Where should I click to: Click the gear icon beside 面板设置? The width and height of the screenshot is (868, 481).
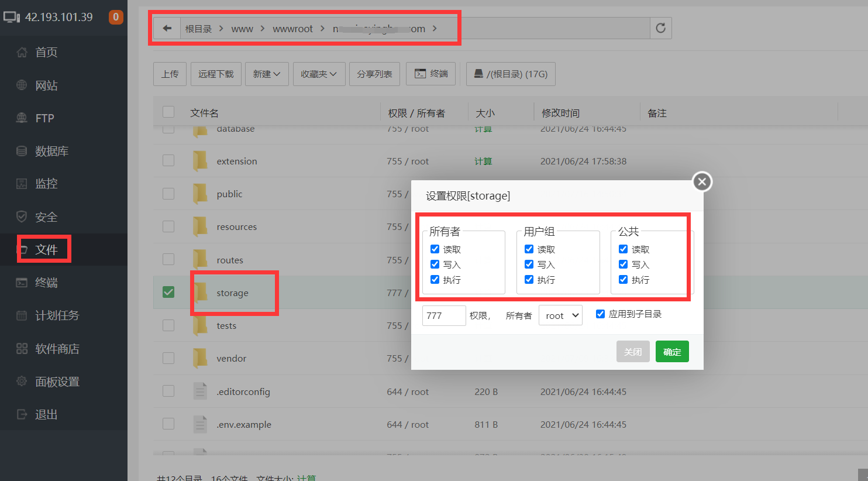click(22, 382)
